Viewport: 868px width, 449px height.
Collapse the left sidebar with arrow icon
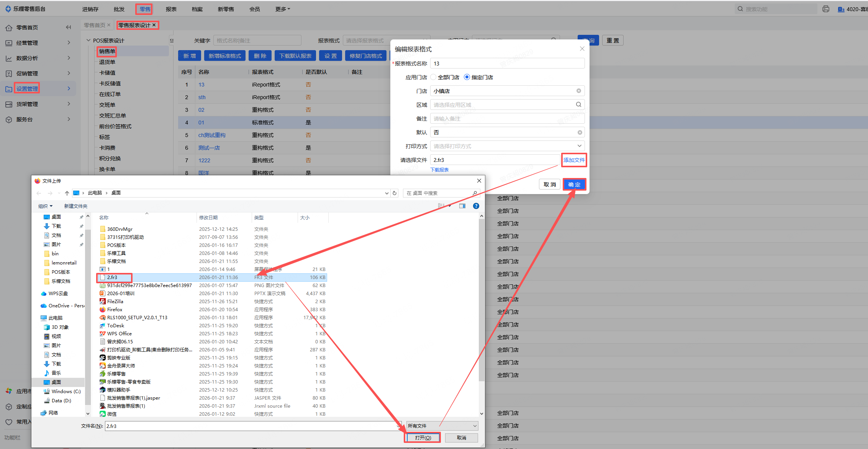click(68, 27)
